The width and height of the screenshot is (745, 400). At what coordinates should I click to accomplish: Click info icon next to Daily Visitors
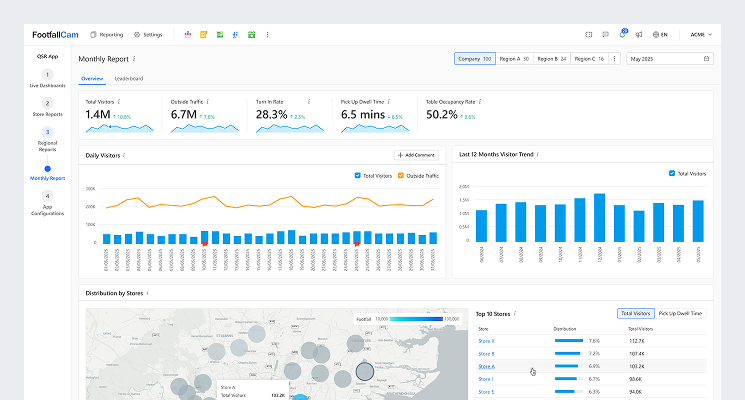[x=124, y=155]
